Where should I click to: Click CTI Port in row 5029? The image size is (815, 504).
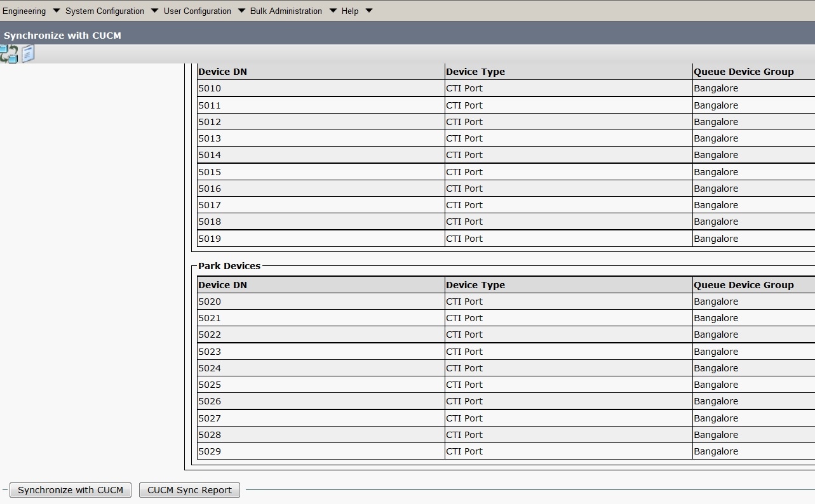tap(464, 451)
